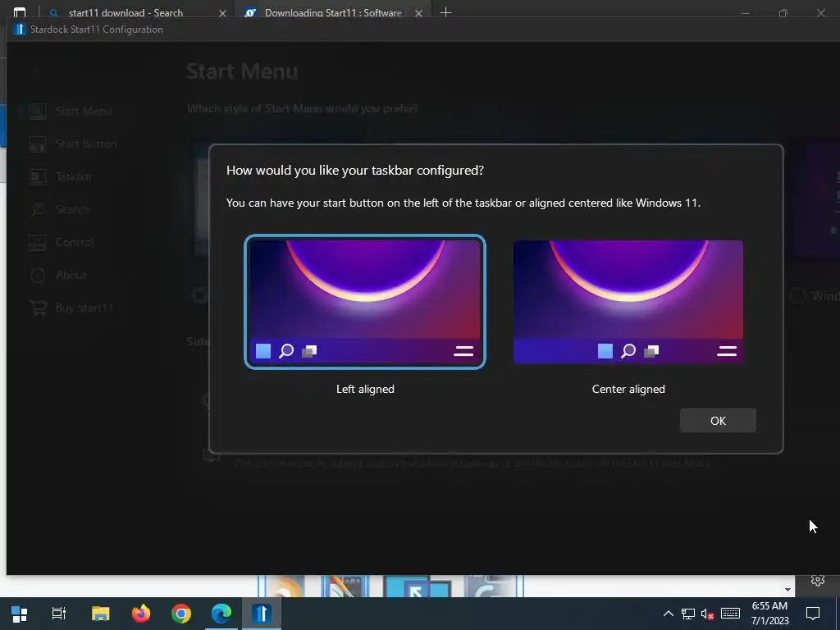The width and height of the screenshot is (840, 630).
Task: Choose the Center aligned taskbar thumbnail
Action: (628, 302)
